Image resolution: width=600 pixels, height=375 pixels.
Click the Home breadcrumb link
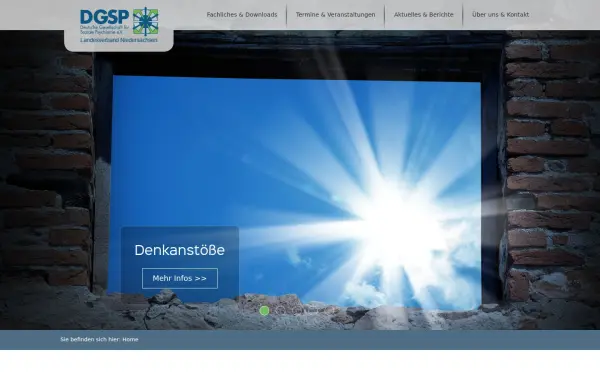[x=130, y=339]
